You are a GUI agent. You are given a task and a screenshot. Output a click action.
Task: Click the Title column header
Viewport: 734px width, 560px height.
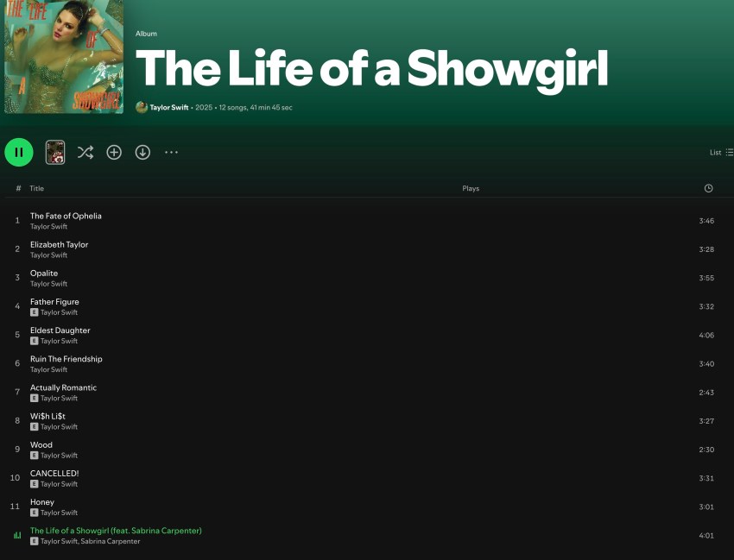pos(36,188)
